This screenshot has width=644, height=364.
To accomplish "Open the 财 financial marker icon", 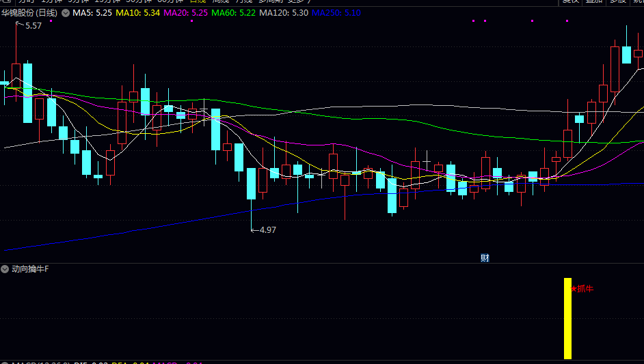I will coord(485,257).
